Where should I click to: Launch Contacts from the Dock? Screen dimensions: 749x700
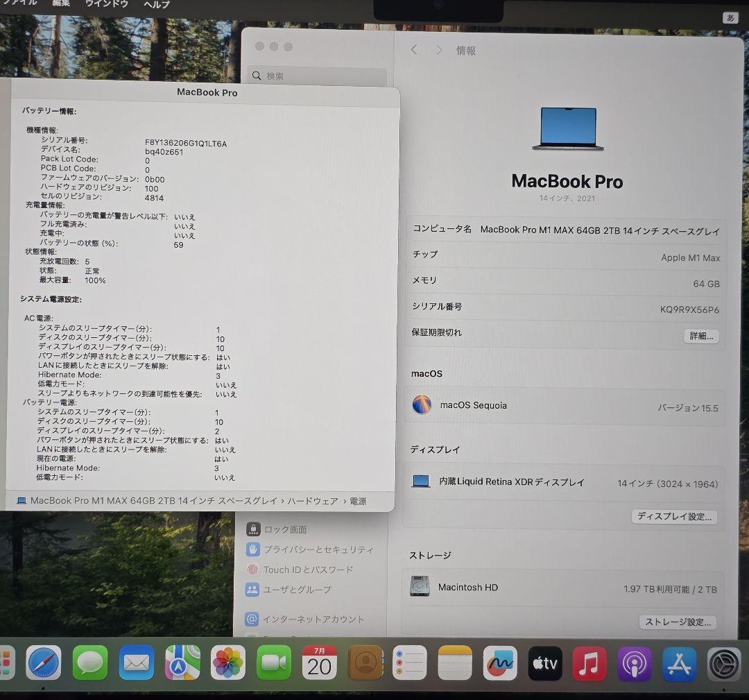pos(365,663)
